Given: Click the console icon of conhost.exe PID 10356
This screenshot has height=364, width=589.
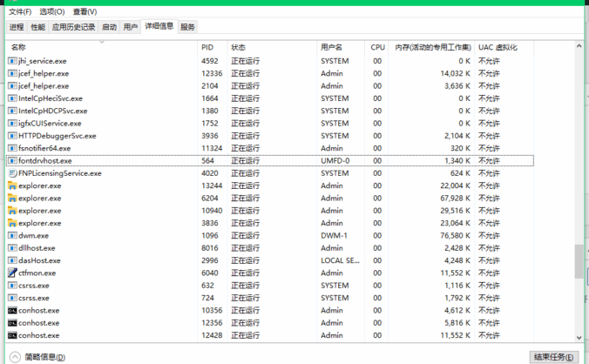Looking at the screenshot, I should 12,310.
